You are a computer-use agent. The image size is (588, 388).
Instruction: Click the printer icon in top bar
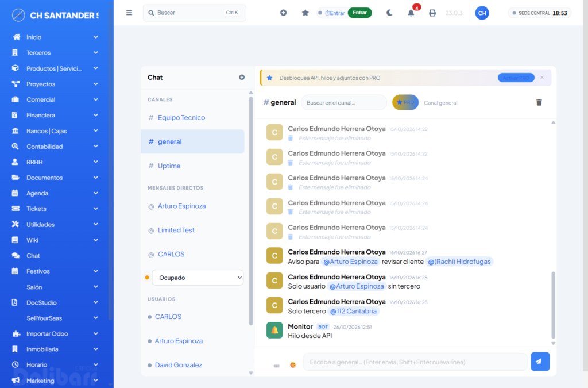pos(432,13)
